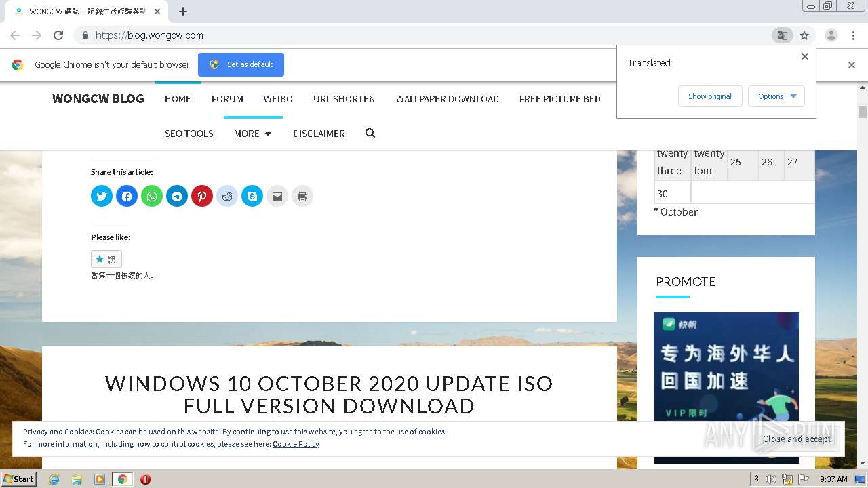This screenshot has width=868, height=488.
Task: Open the Start menu
Action: (x=19, y=479)
